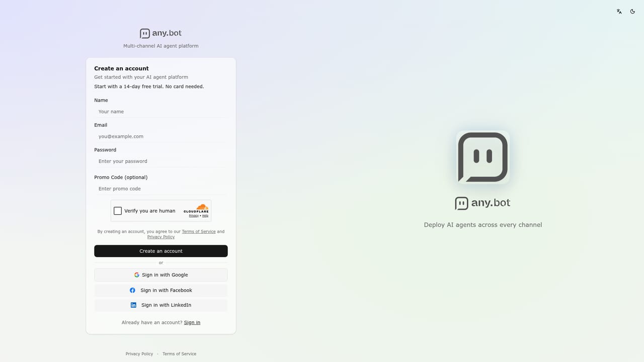This screenshot has height=362, width=644.
Task: Open the language switcher icon
Action: [x=619, y=12]
